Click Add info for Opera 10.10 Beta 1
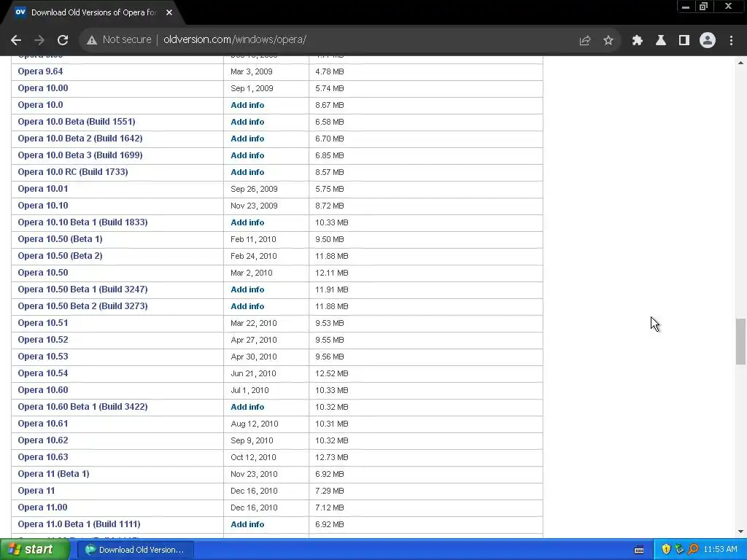The image size is (747, 560). [x=247, y=222]
